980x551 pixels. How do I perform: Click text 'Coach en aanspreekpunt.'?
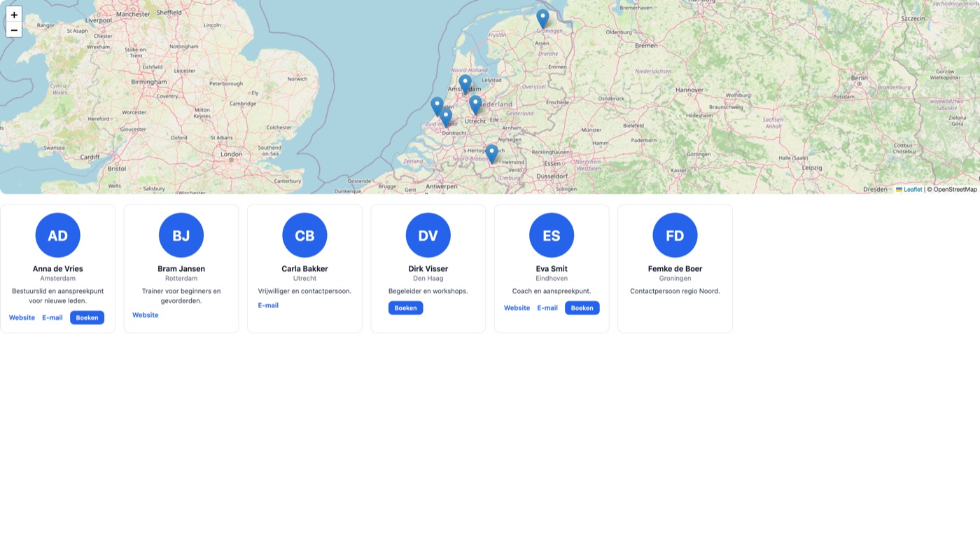tap(552, 291)
